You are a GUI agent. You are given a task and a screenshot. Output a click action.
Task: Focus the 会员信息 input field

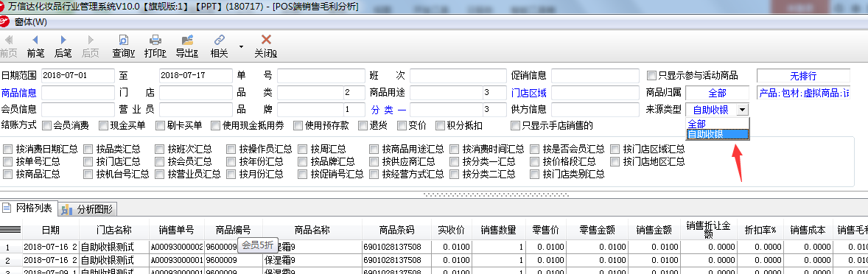pos(77,110)
